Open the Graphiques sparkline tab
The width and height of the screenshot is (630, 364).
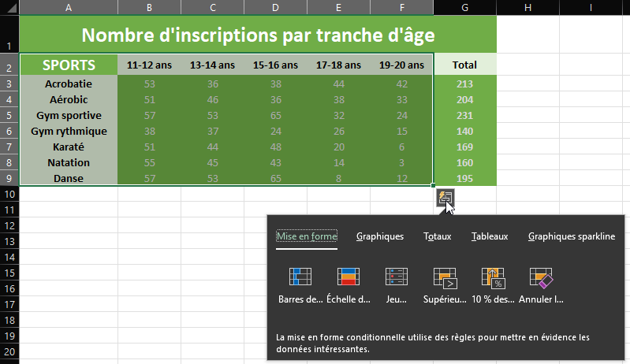click(x=571, y=236)
